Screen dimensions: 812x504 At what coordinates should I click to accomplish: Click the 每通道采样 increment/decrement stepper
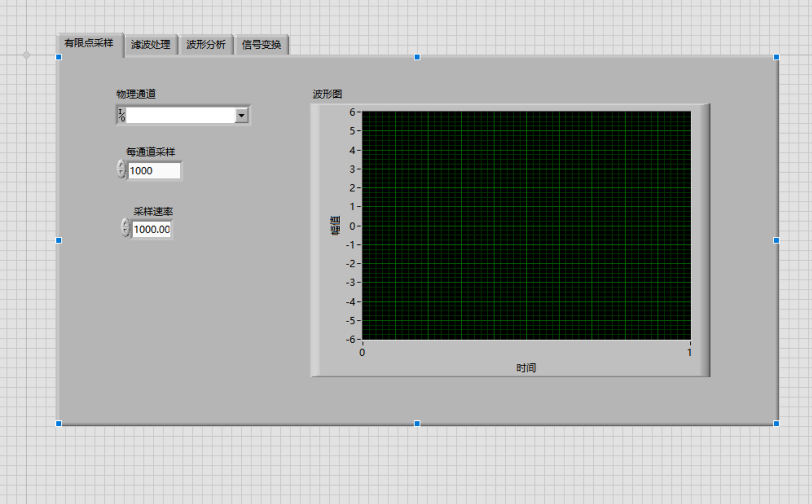(121, 169)
